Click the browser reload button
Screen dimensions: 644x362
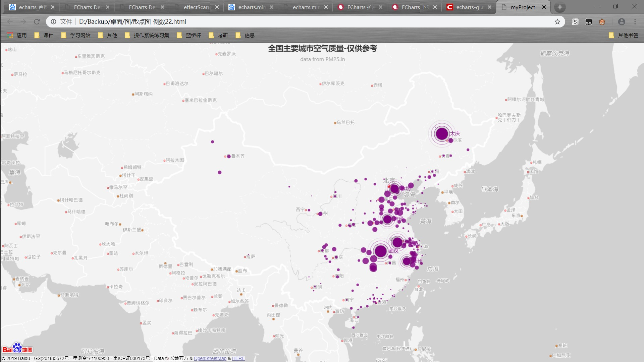pos(37,22)
